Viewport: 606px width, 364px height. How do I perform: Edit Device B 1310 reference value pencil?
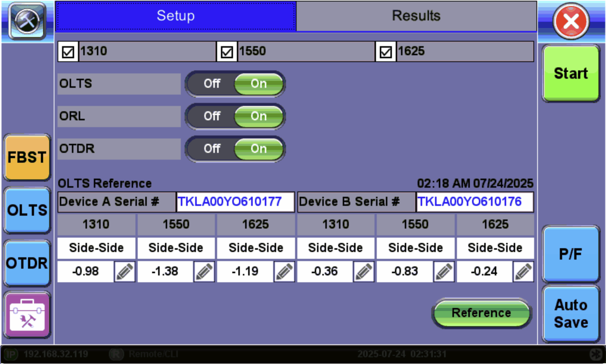point(364,272)
